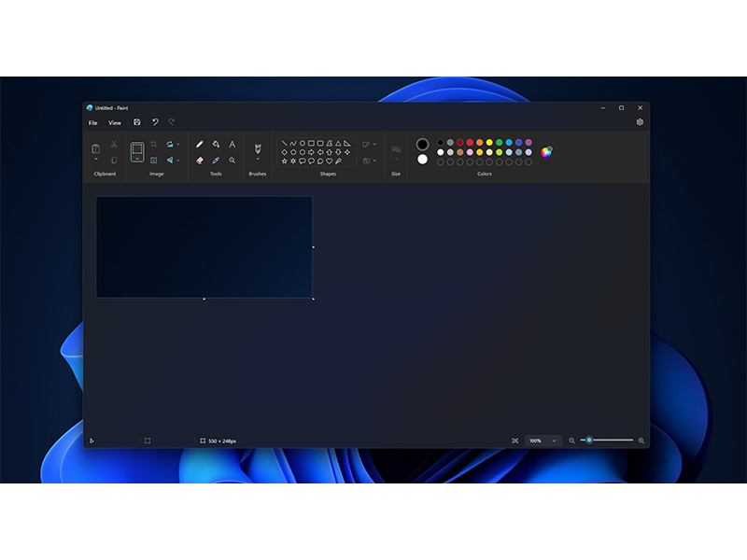Undo the last action
This screenshot has height=560, width=747.
tap(155, 122)
